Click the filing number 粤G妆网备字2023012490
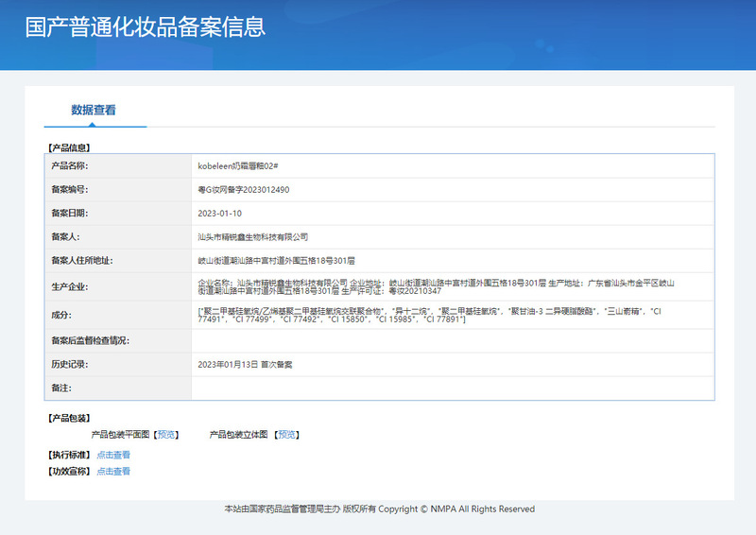 243,189
